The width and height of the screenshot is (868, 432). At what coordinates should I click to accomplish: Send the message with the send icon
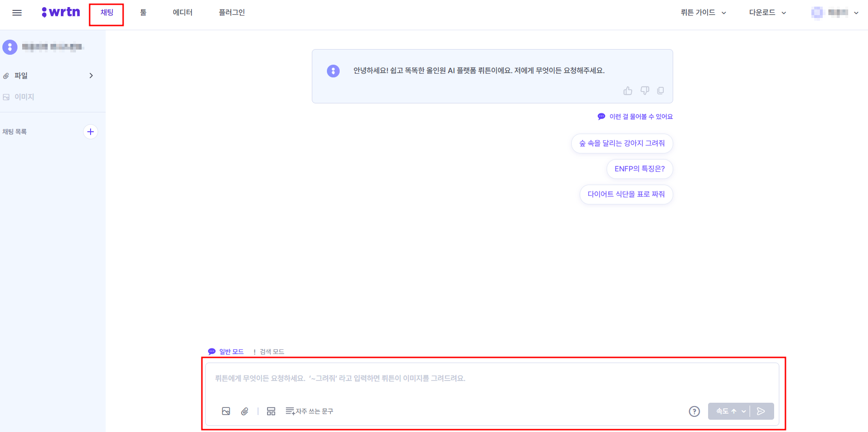click(761, 411)
